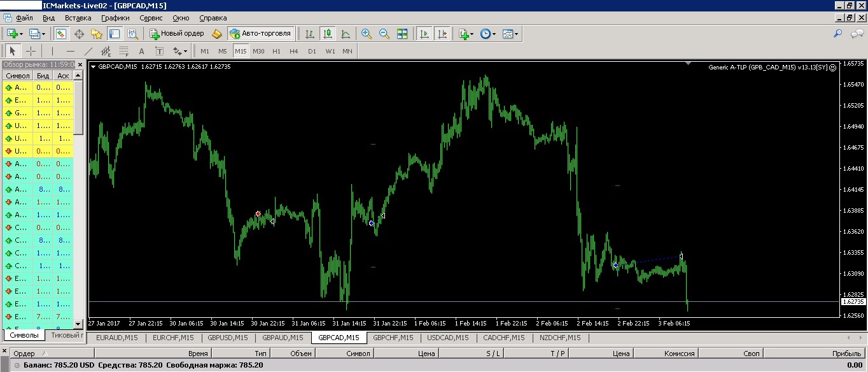The image size is (868, 372).
Task: Open the Profiles icon
Action: click(x=34, y=34)
